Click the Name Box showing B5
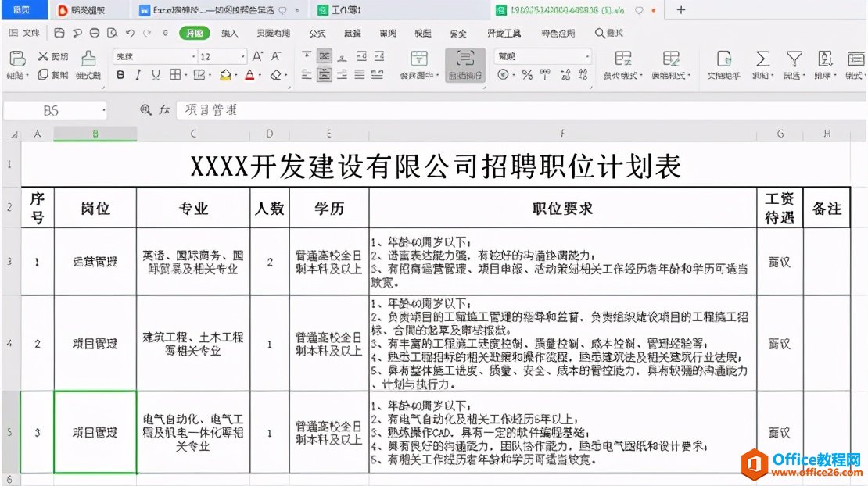This screenshot has width=868, height=486. click(x=51, y=111)
